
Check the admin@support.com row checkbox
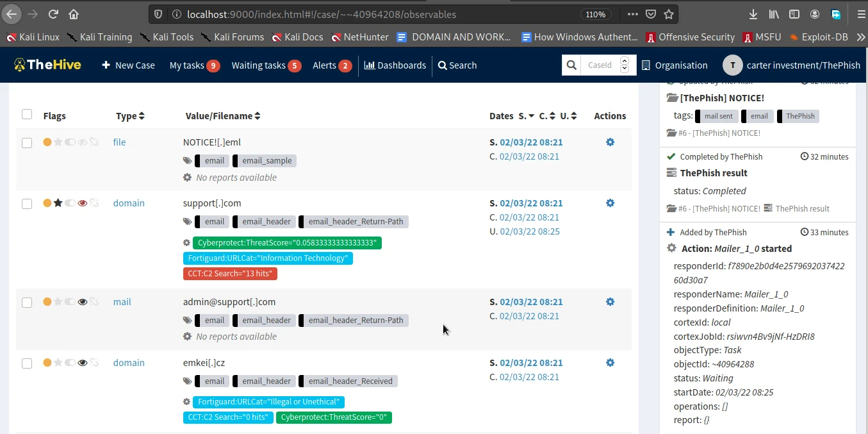click(x=27, y=303)
